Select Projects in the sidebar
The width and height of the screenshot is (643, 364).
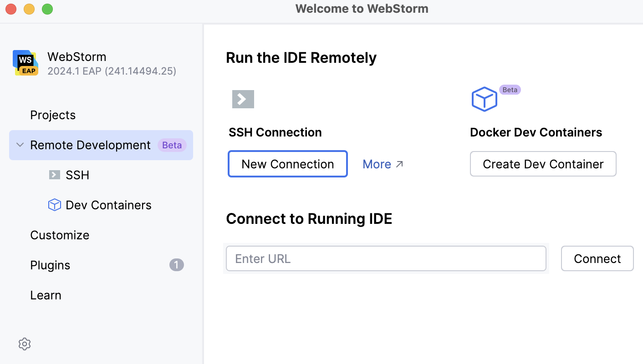pos(53,115)
